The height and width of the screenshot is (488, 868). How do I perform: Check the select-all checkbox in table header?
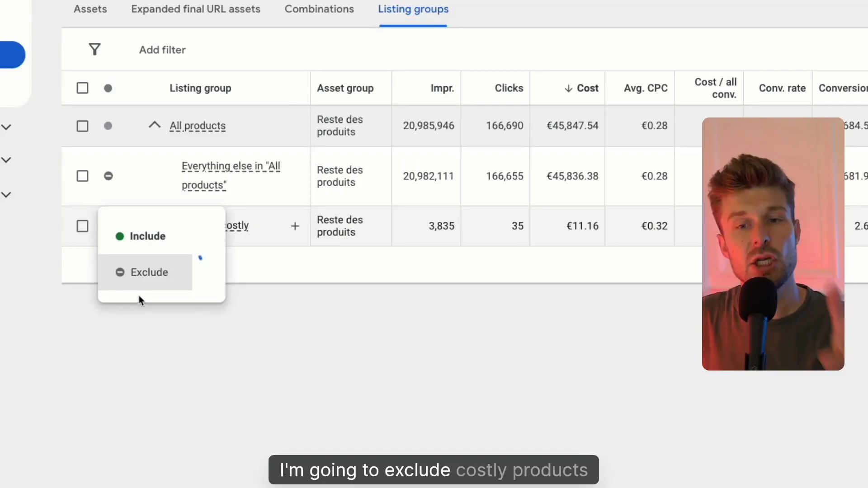coord(82,88)
